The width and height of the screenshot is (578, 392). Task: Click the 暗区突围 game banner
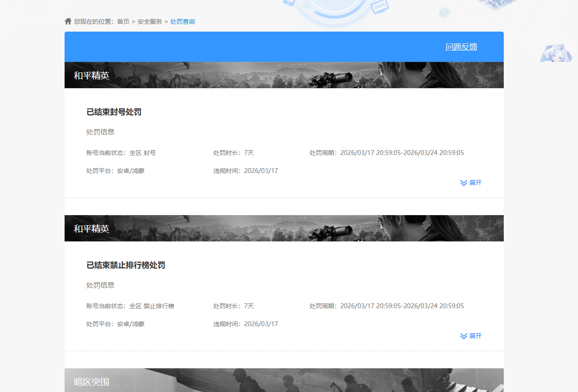(284, 380)
